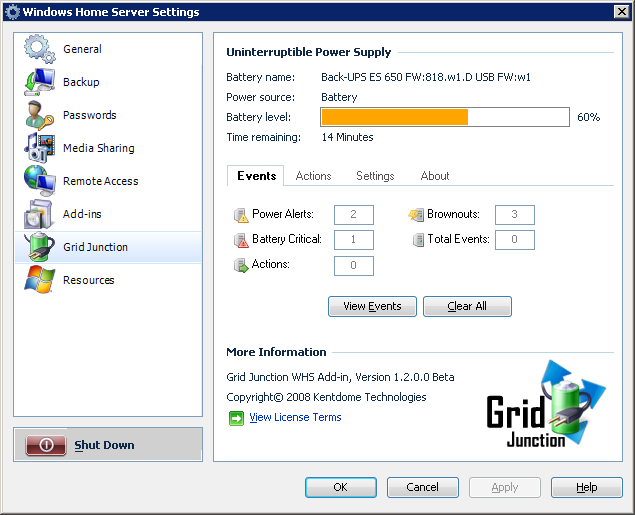Click the Battery Critical red alert icon
635x515 pixels.
(x=241, y=240)
